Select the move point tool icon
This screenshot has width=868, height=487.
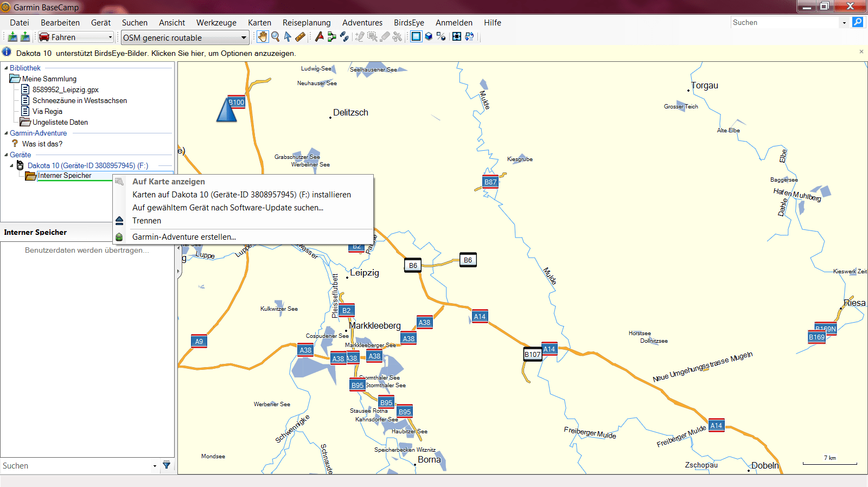[x=372, y=37]
